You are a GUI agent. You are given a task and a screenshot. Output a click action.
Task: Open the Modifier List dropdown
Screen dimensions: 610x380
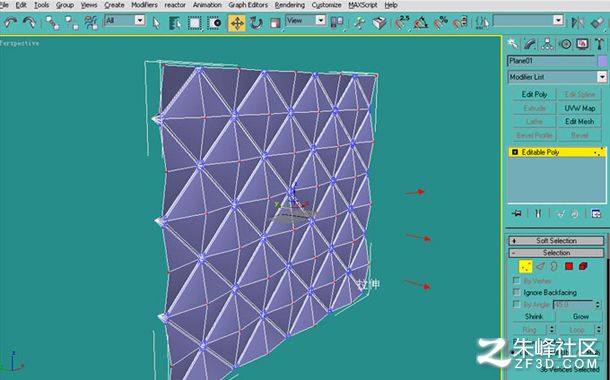click(x=557, y=77)
